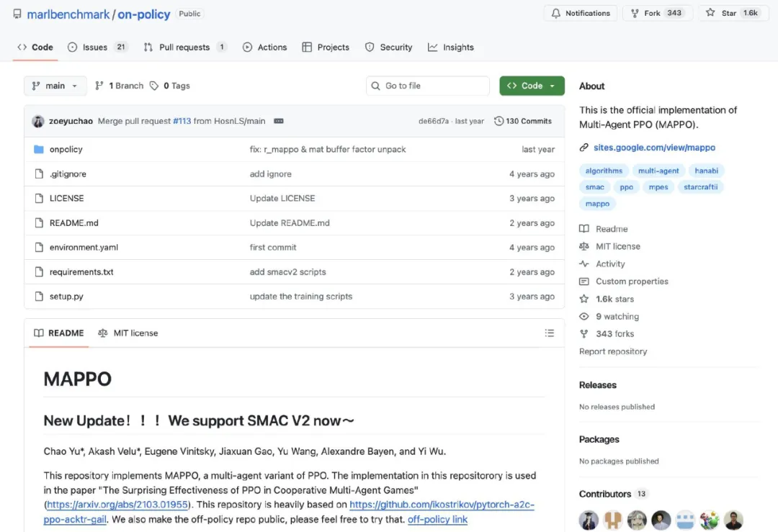Open the Pull requests tab
This screenshot has height=532, width=778.
point(184,48)
